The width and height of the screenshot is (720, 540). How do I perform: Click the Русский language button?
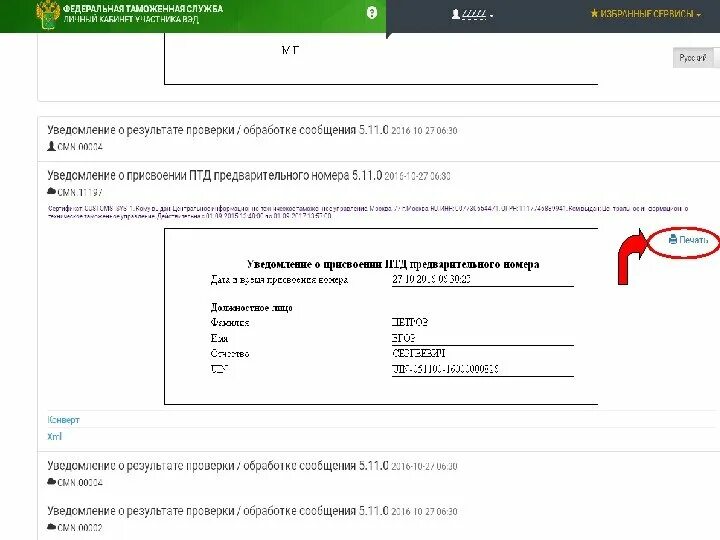click(x=692, y=58)
